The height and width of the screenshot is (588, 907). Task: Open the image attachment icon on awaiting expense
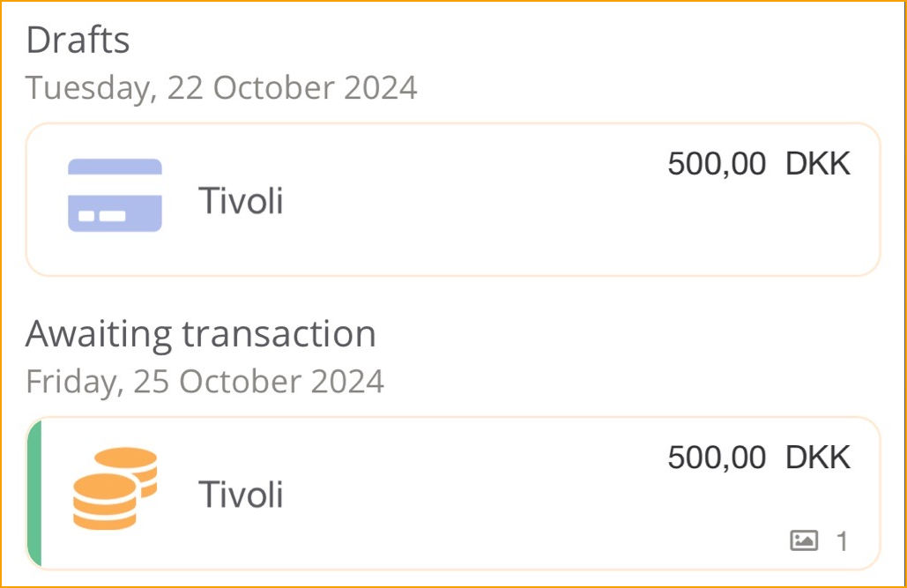pyautogui.click(x=803, y=540)
